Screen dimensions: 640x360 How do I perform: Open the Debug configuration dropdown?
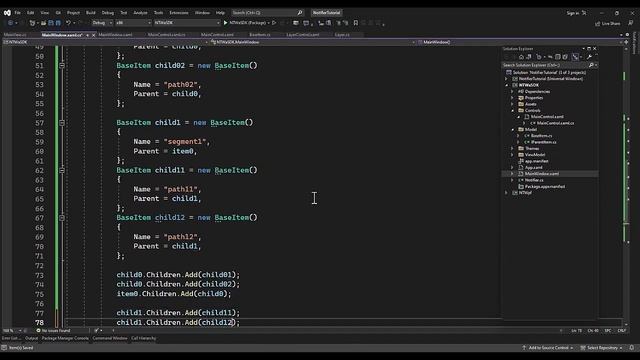pos(102,23)
